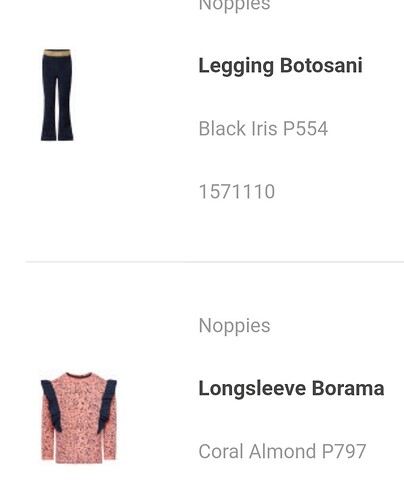
Task: Open the coral ruffle longsleeve thumbnail
Action: (79, 418)
